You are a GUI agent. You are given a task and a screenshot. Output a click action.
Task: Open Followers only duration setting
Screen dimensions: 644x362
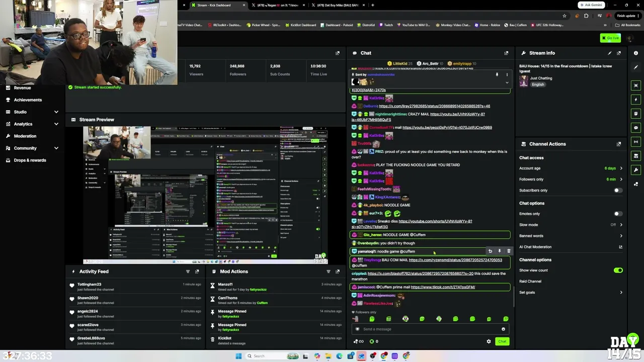pyautogui.click(x=571, y=179)
